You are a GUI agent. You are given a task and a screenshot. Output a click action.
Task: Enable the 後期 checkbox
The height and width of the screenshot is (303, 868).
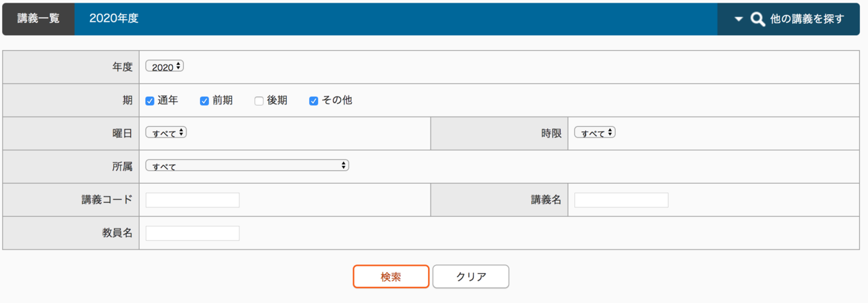pyautogui.click(x=258, y=101)
